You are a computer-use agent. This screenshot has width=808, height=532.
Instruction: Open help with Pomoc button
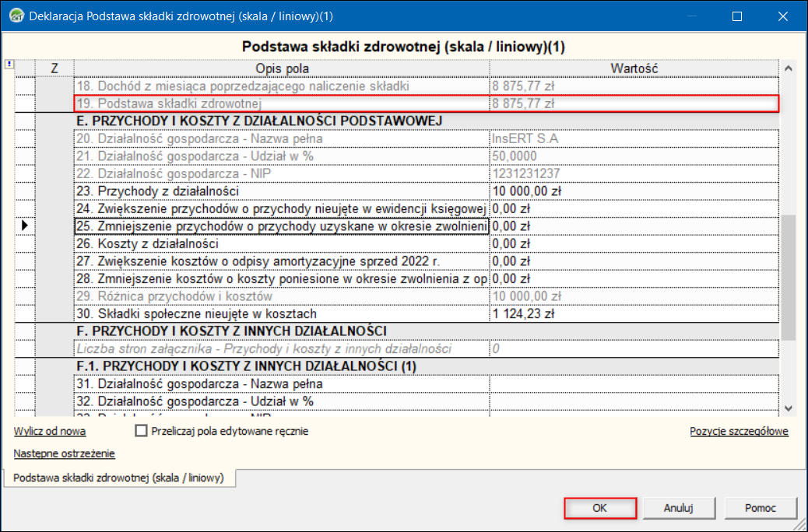pos(761,508)
